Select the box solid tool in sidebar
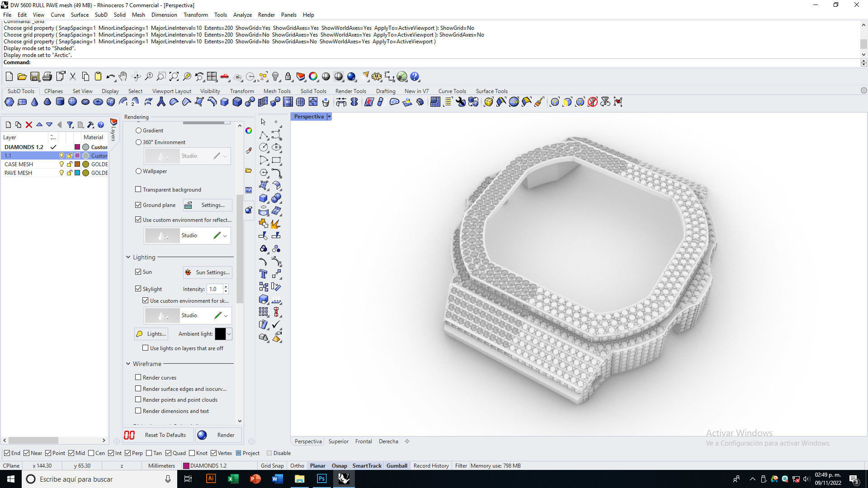Screen dimensions: 868x488 point(264,198)
